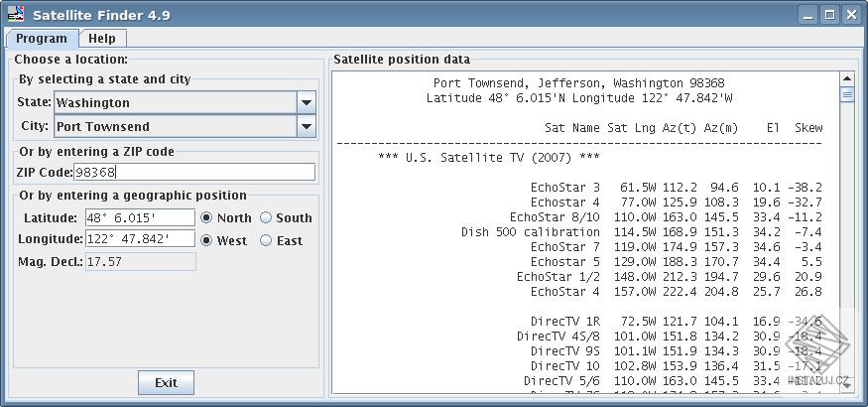Click the Latitude input field
The width and height of the screenshot is (868, 407).
(140, 217)
